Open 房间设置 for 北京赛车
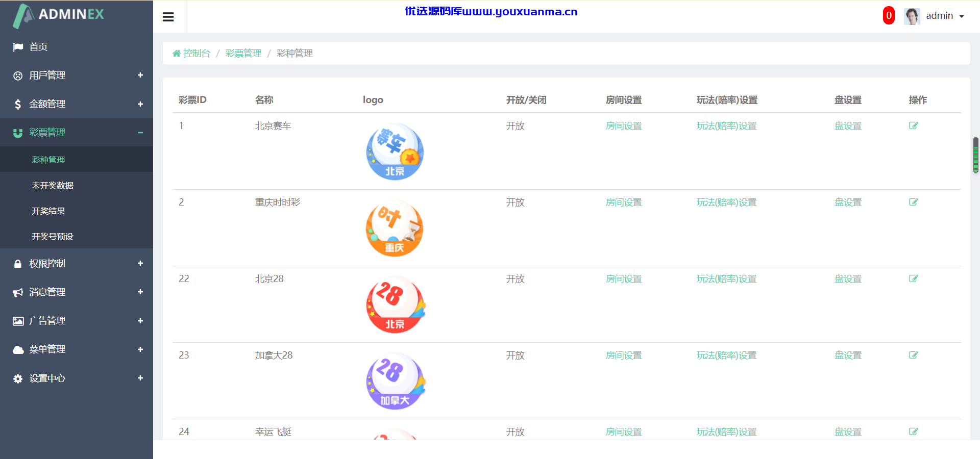Viewport: 980px width, 459px height. pos(624,126)
